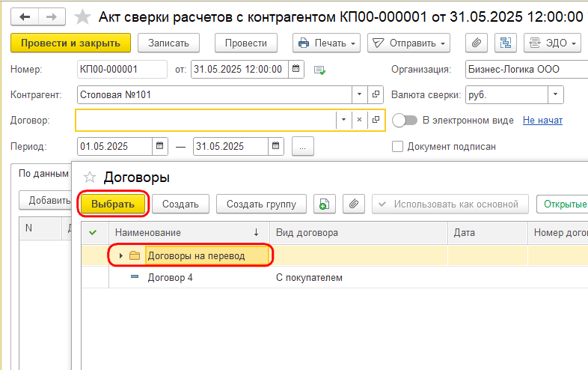
Task: Expand the Контрагент dropdown list
Action: point(359,94)
